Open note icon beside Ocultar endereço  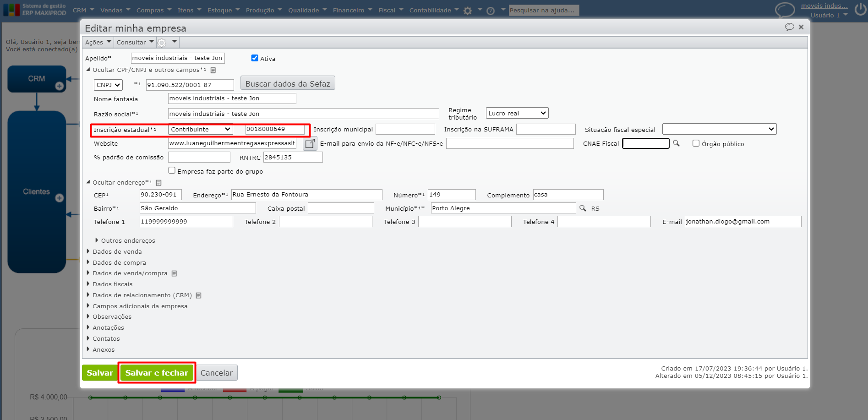158,183
